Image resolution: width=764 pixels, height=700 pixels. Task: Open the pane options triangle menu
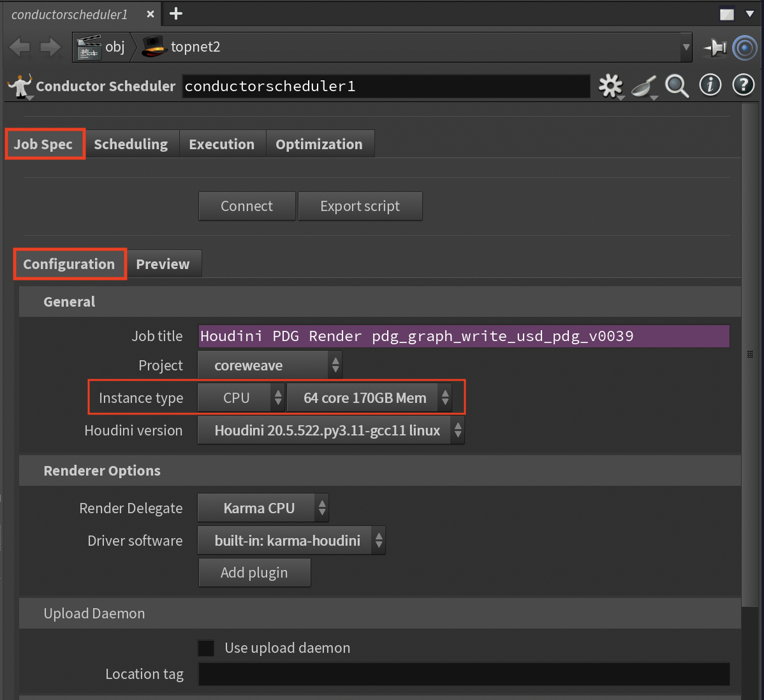pyautogui.click(x=750, y=13)
